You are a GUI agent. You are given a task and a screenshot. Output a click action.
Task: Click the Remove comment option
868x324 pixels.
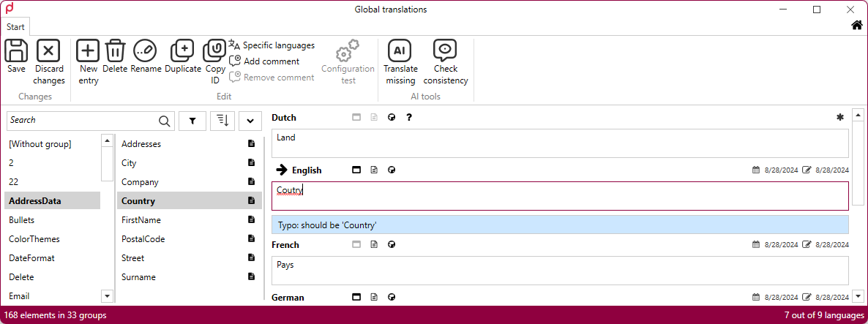(272, 78)
